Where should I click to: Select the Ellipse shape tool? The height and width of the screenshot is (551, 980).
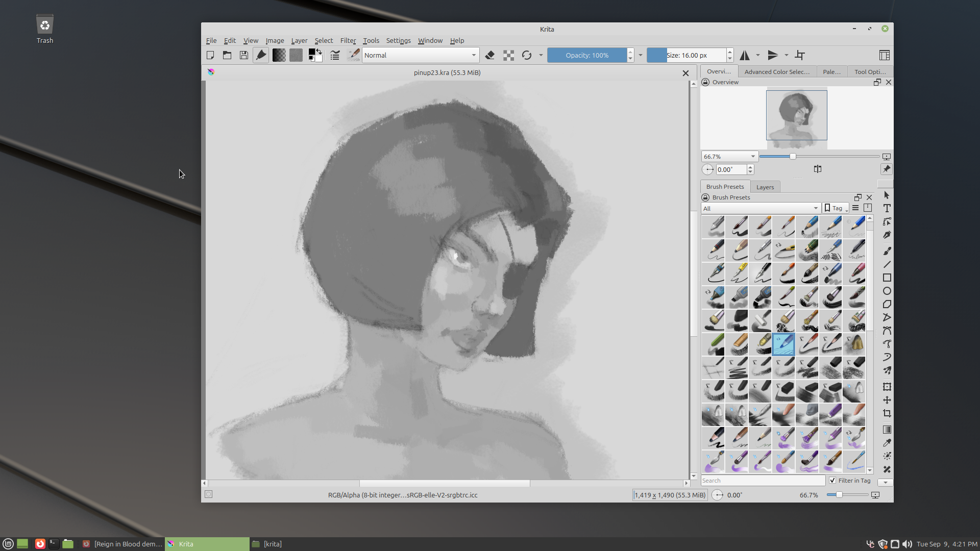tap(887, 291)
